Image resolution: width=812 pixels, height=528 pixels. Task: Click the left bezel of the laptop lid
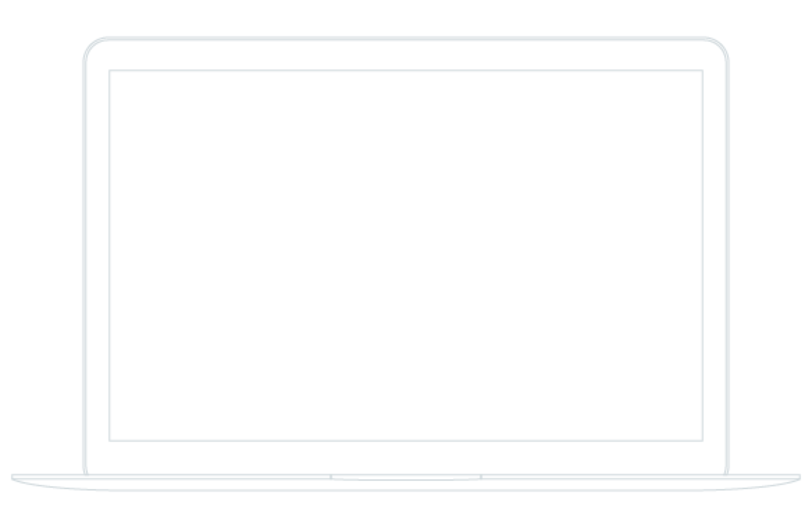[x=96, y=256]
